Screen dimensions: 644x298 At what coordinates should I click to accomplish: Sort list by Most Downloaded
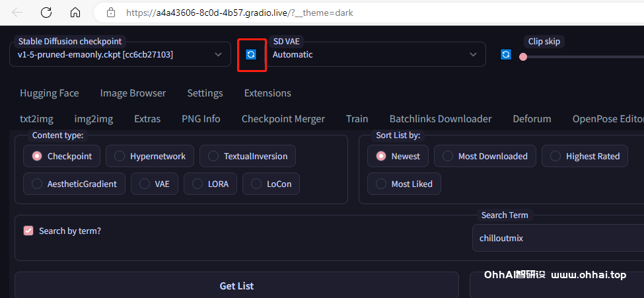tap(485, 156)
